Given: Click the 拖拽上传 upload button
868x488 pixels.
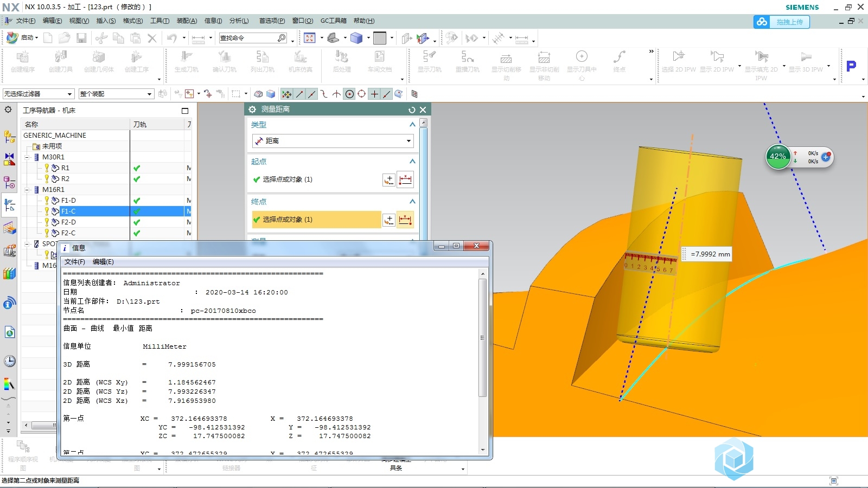Looking at the screenshot, I should click(782, 22).
